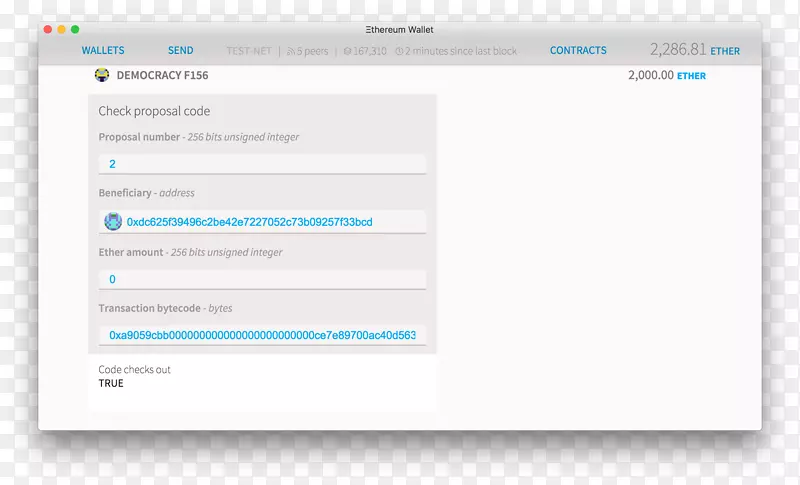Focus the Proposal number input field
Viewport: 800px width, 485px height.
pyautogui.click(x=262, y=164)
